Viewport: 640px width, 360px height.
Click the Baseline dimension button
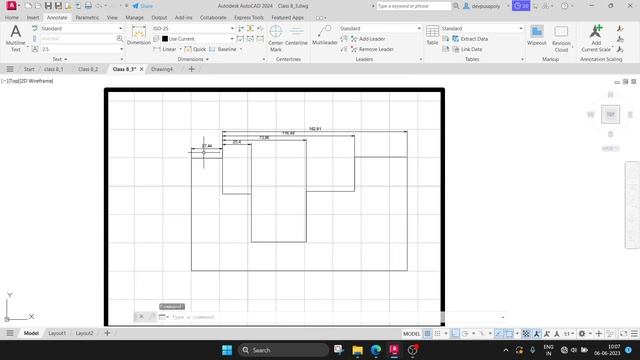[x=223, y=49]
